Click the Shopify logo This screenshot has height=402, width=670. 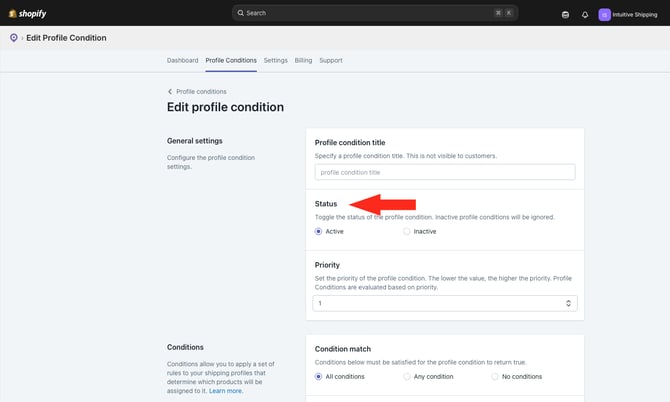point(27,14)
